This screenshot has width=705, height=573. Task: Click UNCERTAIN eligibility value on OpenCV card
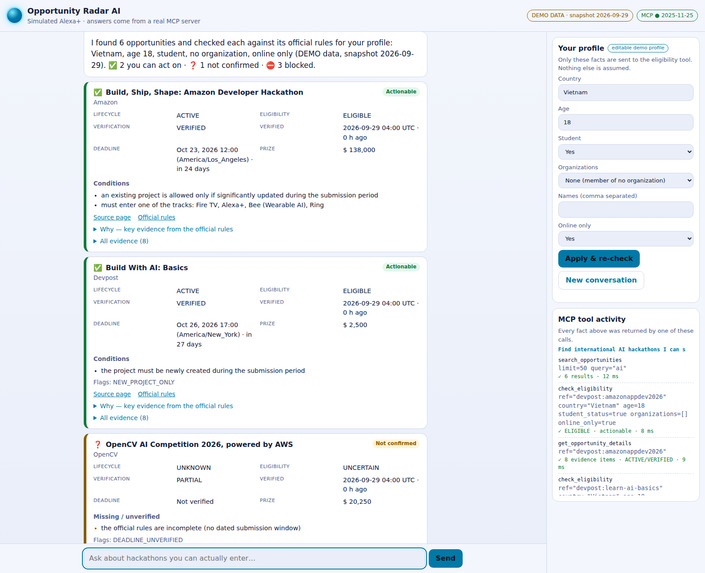pyautogui.click(x=361, y=468)
